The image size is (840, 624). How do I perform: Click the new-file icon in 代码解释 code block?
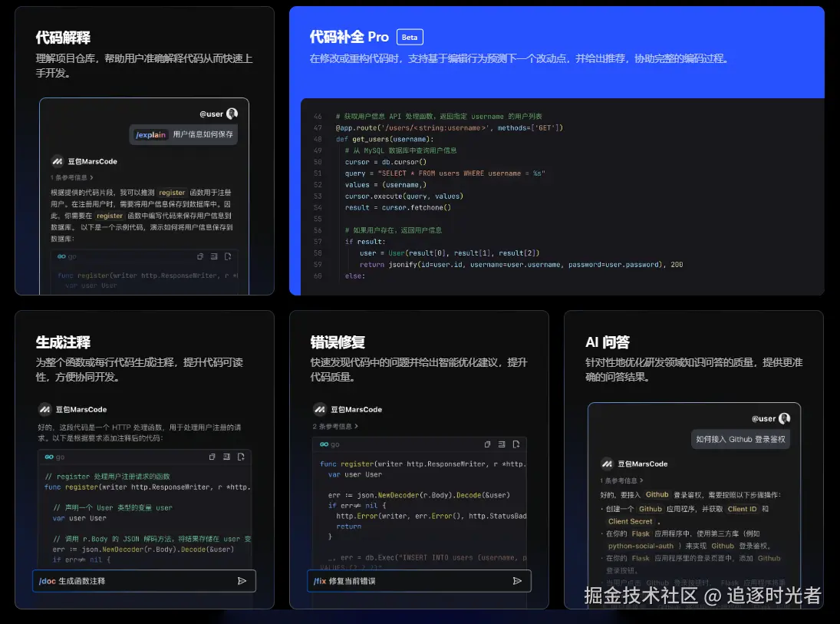coord(228,257)
